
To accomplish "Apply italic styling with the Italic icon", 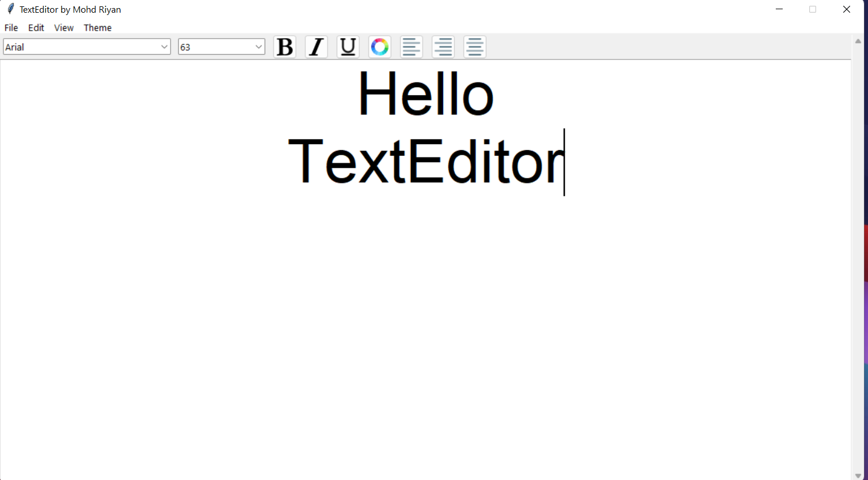I will [x=316, y=47].
